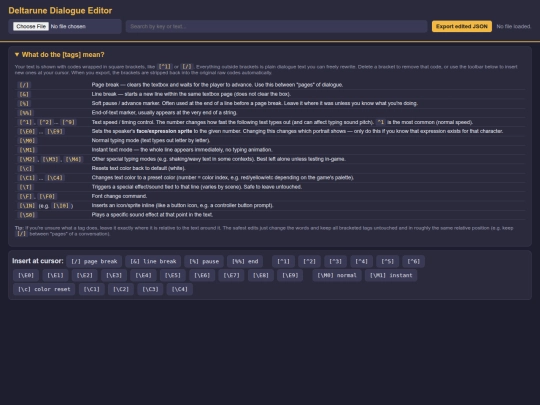Insert the [^1] speed tag
Screen dimensions: 540x405
(283, 261)
